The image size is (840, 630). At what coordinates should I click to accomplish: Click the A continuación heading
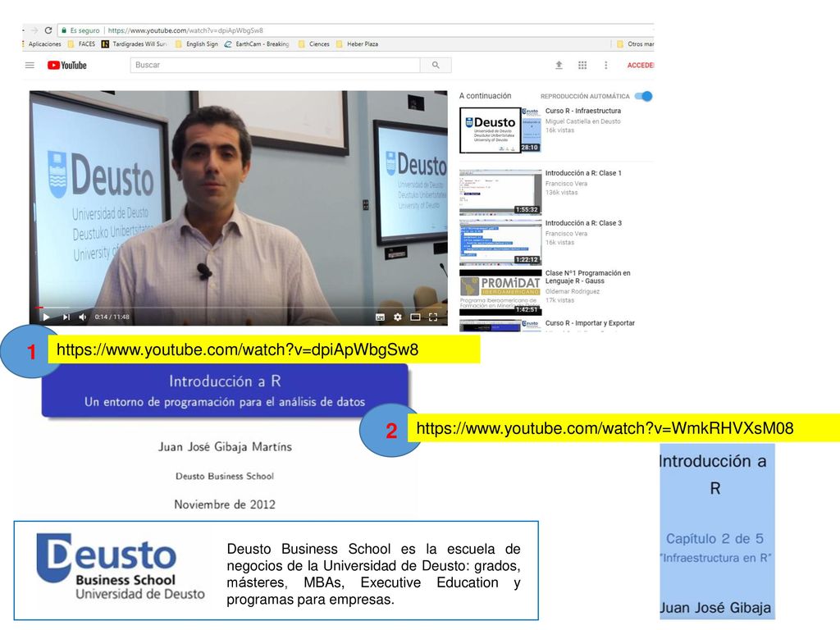pos(485,96)
